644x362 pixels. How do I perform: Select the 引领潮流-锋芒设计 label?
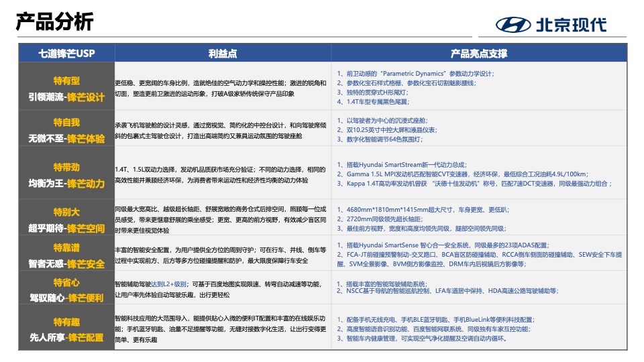tap(66, 97)
